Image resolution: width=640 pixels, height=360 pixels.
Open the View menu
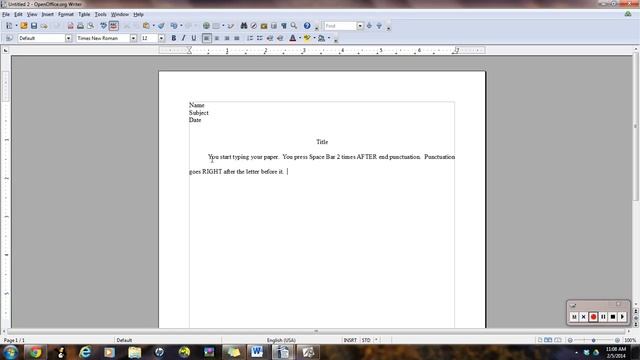point(32,14)
